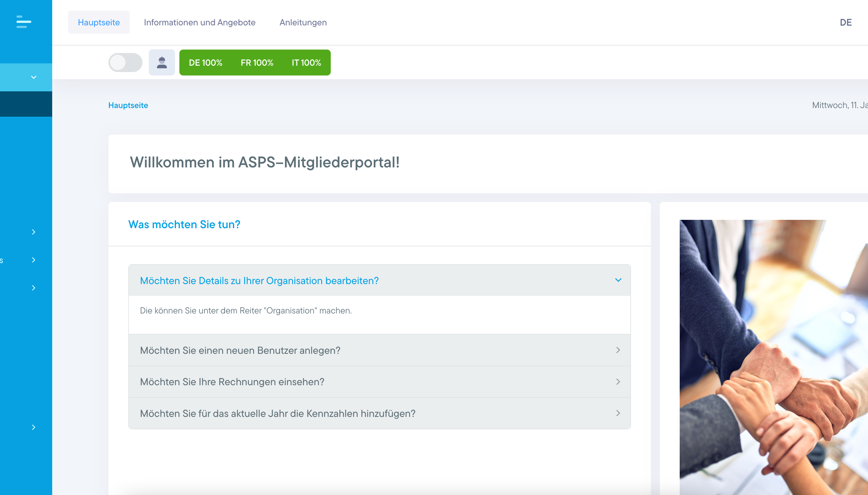868x495 pixels.
Task: Collapse the Organisation bearbeiten accordion item
Action: point(379,280)
